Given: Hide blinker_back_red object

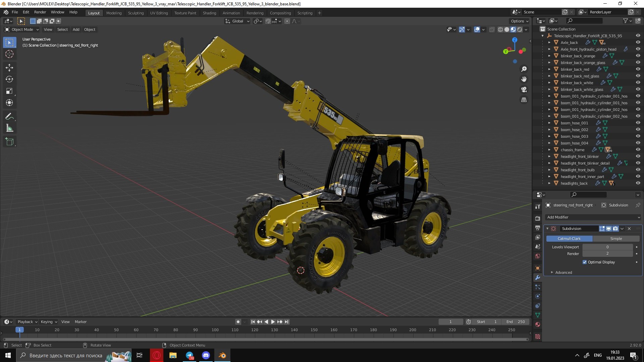Looking at the screenshot, I should pos(638,69).
